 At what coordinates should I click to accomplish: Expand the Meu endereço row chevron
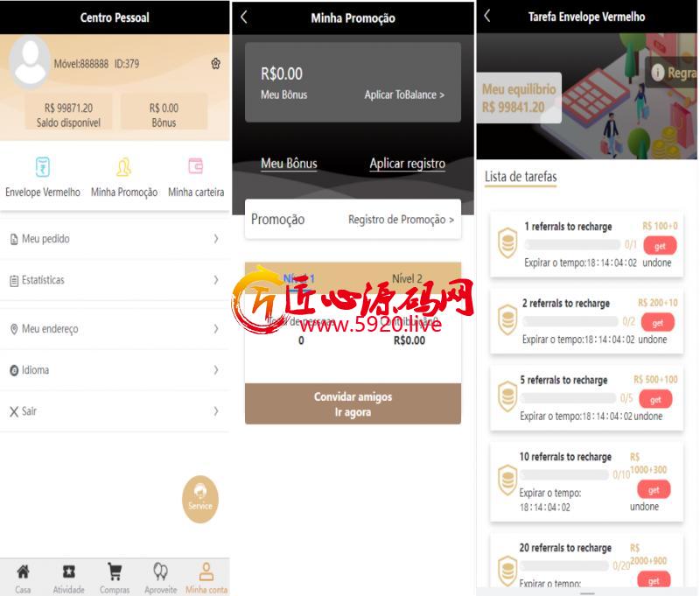[216, 329]
